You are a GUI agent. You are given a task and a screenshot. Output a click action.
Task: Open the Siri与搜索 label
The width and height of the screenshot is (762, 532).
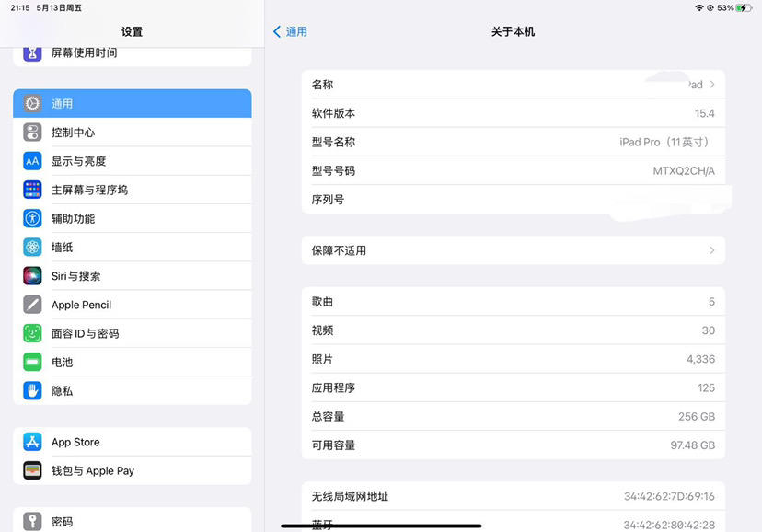click(75, 276)
